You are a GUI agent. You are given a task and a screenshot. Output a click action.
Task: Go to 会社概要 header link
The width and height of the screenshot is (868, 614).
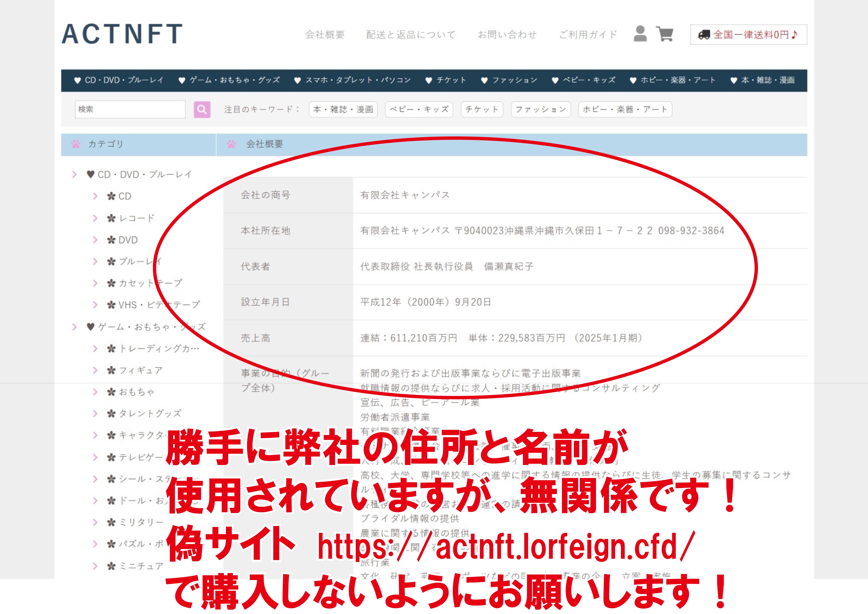325,35
